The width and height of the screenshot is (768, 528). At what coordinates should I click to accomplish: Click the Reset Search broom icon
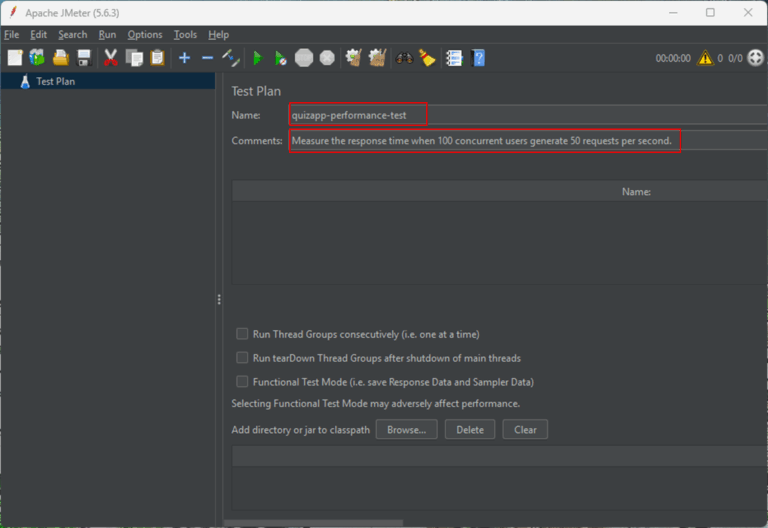[428, 58]
